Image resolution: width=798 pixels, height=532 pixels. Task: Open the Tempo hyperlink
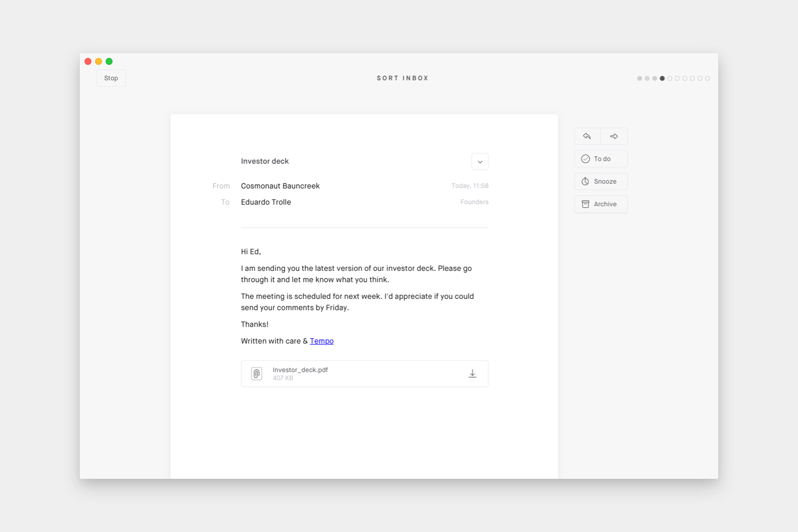[x=321, y=341]
